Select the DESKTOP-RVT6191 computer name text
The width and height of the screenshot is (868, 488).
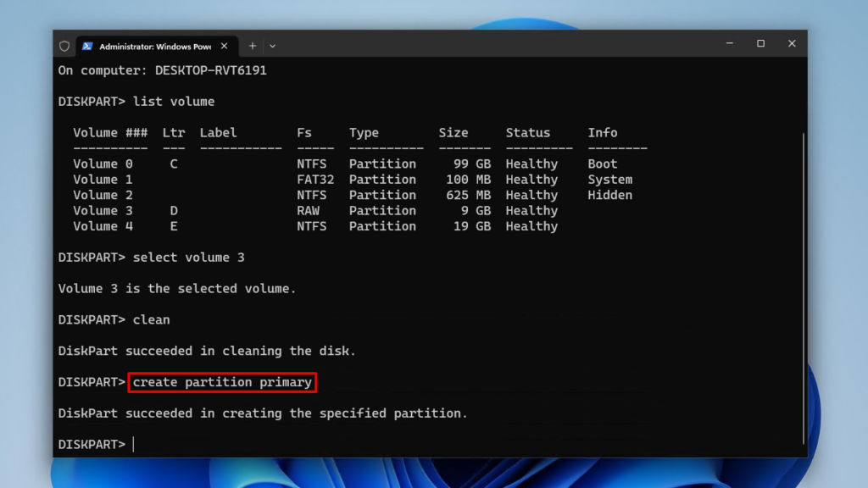coord(212,70)
